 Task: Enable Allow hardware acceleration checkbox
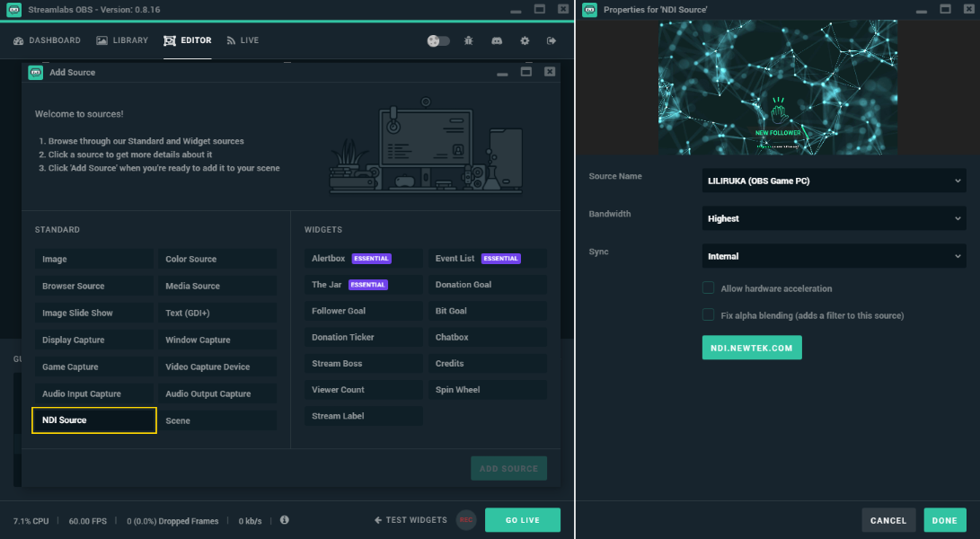708,287
